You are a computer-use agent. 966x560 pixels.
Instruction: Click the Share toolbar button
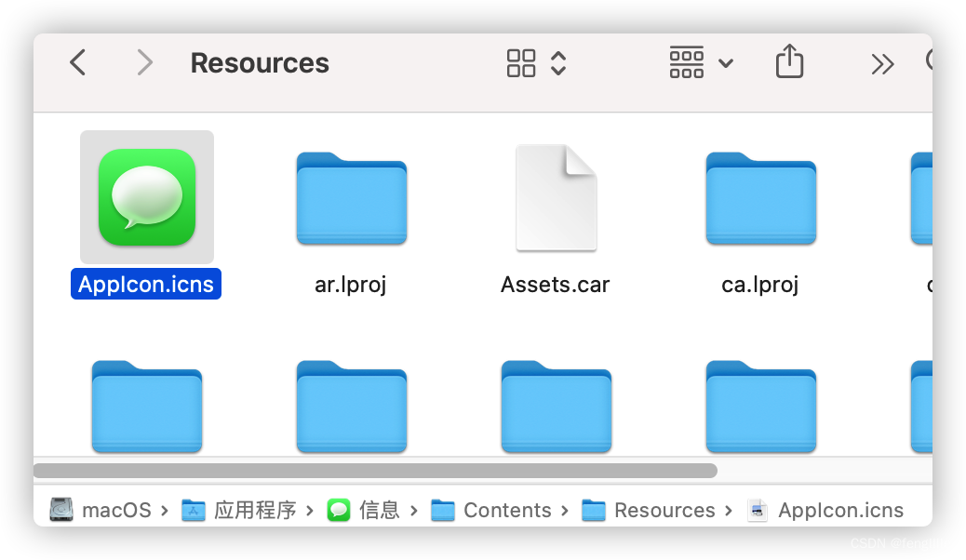[789, 61]
